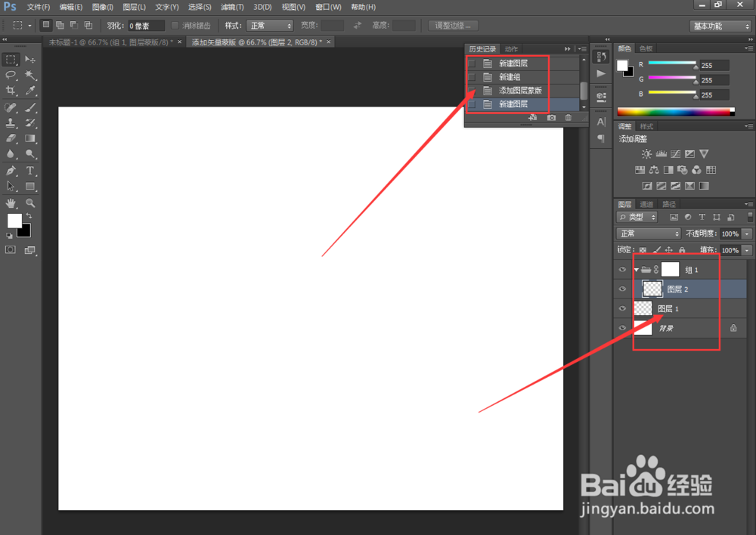Select the Zoom tool

pyautogui.click(x=30, y=203)
